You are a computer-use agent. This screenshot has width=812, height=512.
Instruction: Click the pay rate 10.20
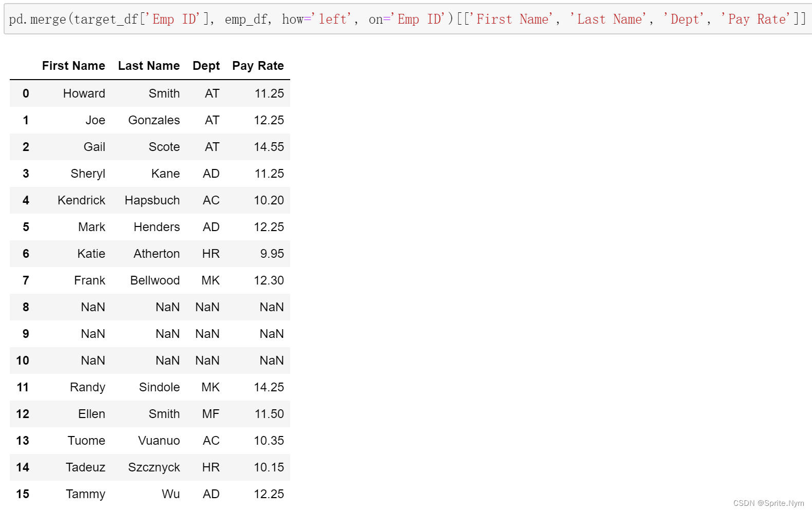269,200
